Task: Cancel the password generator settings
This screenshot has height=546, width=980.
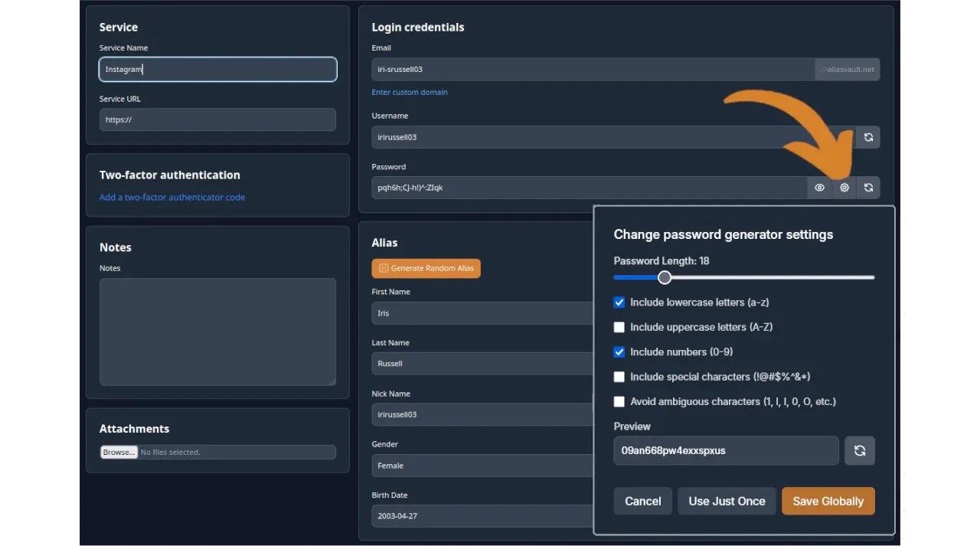Action: (x=642, y=501)
